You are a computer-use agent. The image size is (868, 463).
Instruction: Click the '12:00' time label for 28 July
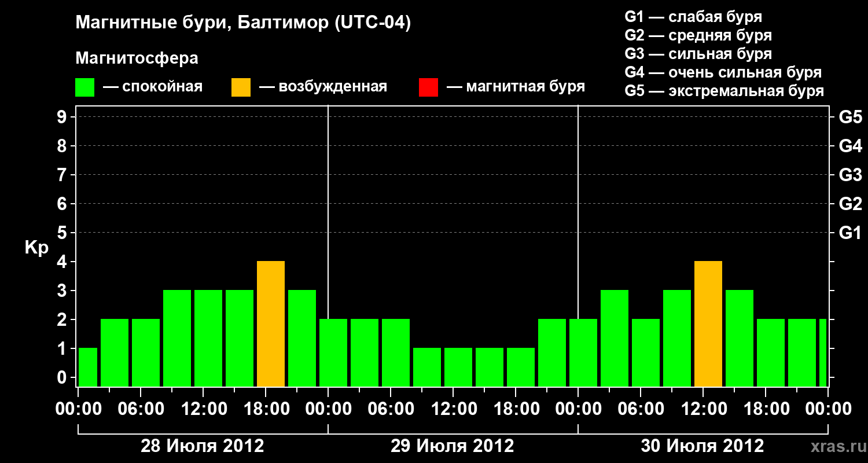tap(203, 409)
